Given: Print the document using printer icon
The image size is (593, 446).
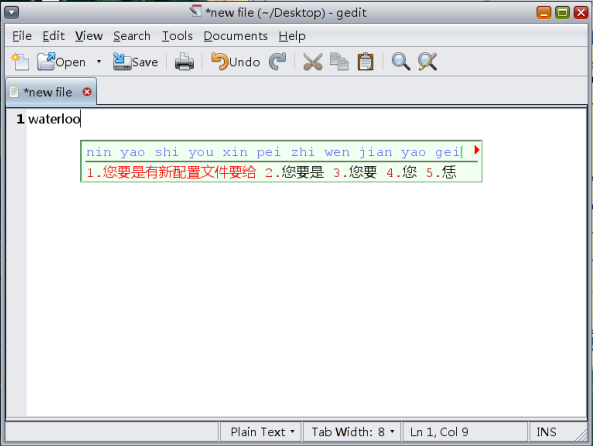Looking at the screenshot, I should point(184,62).
